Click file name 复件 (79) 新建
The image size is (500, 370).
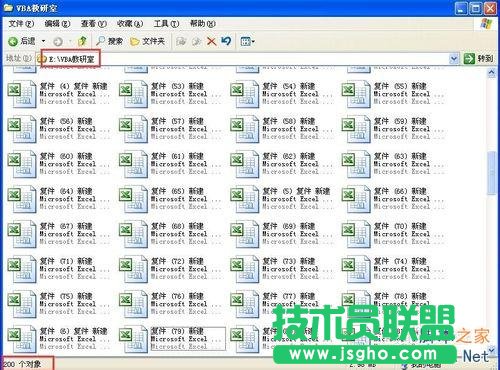[x=177, y=331]
